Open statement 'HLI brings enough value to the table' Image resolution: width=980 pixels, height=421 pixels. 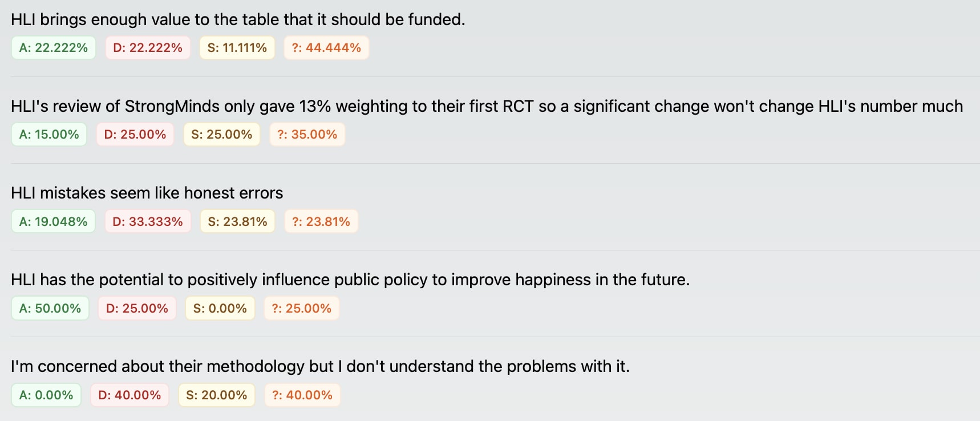point(238,19)
